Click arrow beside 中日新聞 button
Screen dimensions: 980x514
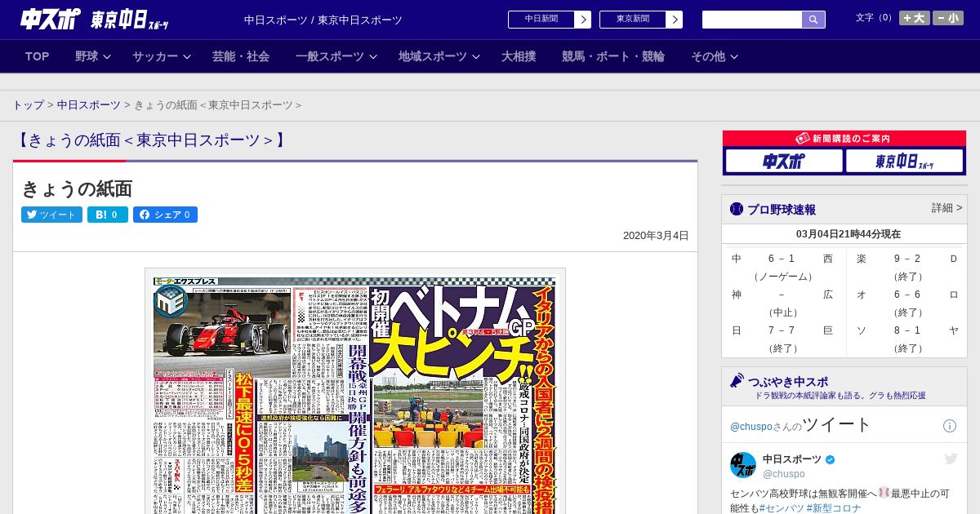(582, 20)
